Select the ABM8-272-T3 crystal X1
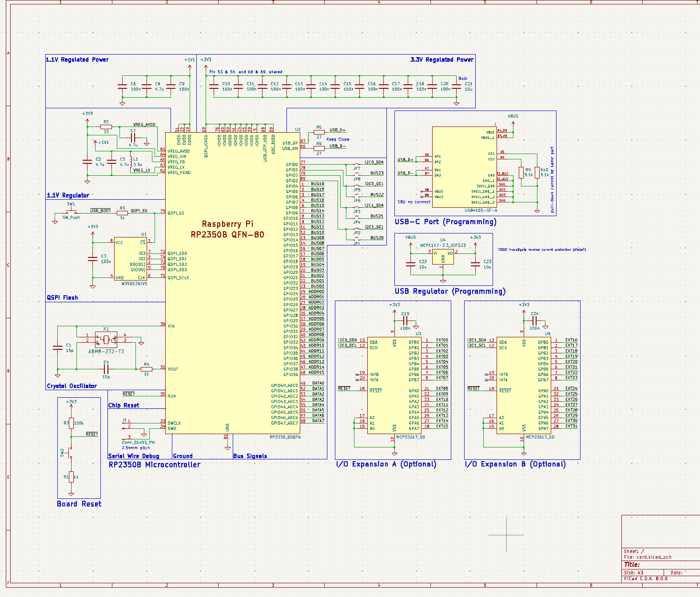Image resolution: width=700 pixels, height=597 pixels. (x=106, y=340)
